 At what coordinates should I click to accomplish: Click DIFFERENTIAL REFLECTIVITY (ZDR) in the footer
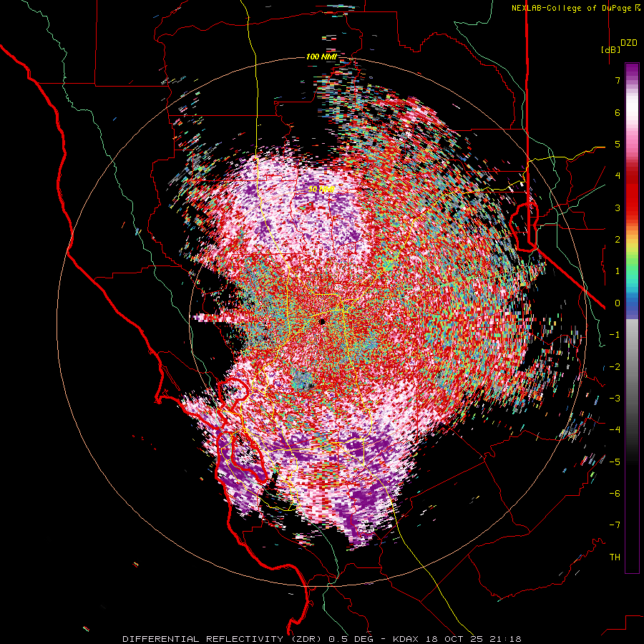(223, 639)
